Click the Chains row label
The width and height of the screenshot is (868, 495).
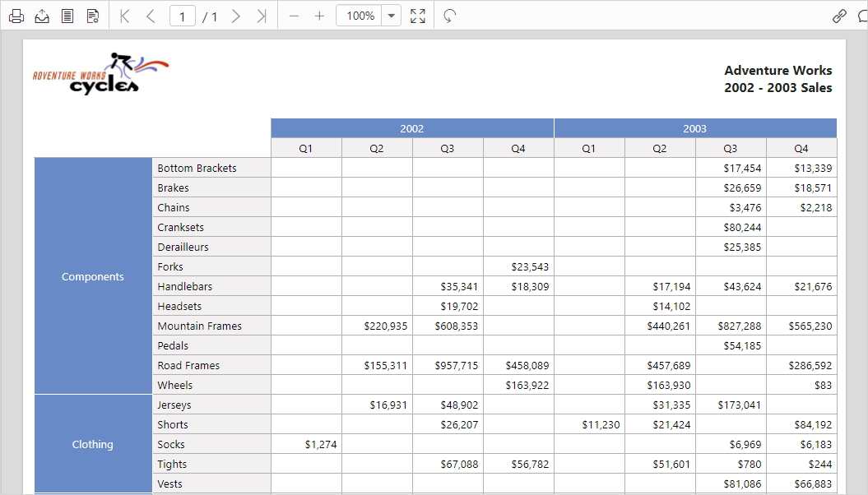pyautogui.click(x=174, y=207)
